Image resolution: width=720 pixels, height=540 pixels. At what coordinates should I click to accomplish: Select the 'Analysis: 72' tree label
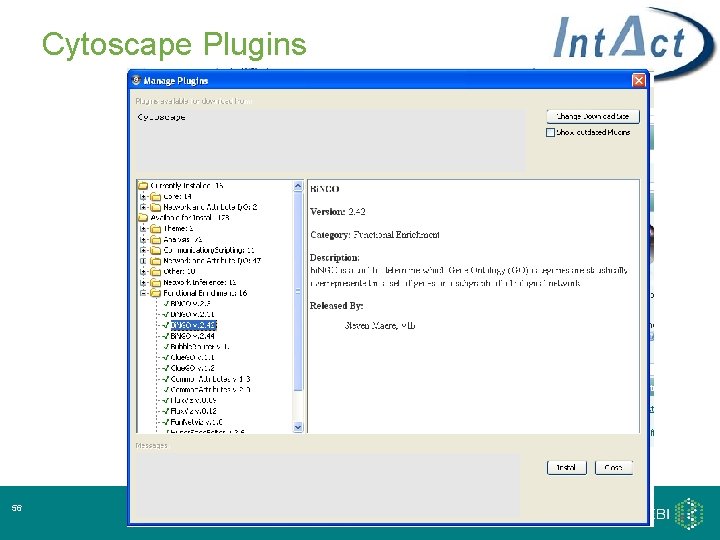coord(183,239)
